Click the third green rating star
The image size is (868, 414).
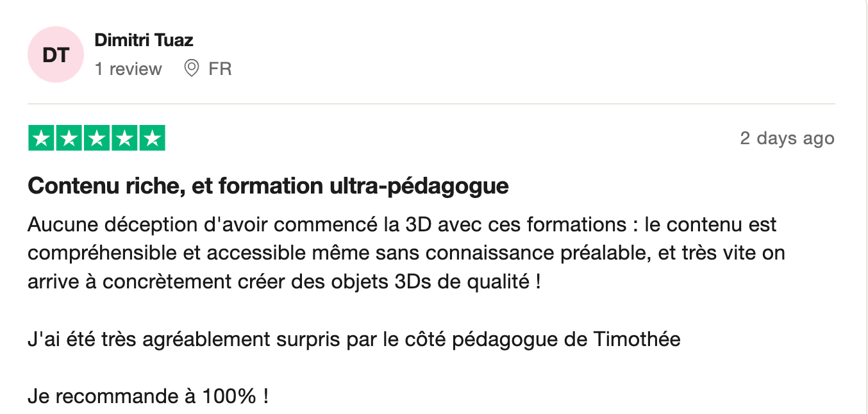97,138
